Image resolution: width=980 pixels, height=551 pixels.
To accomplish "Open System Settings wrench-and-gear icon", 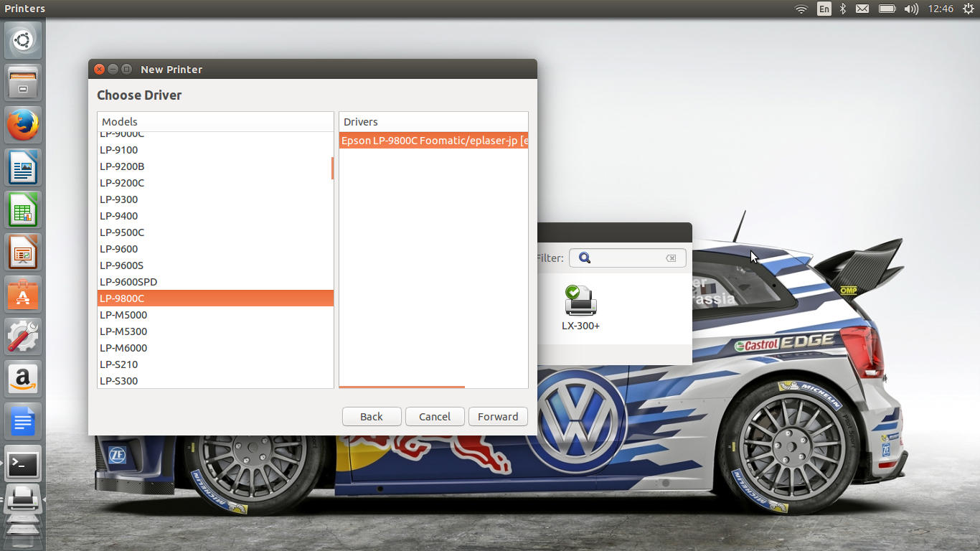I will [23, 337].
